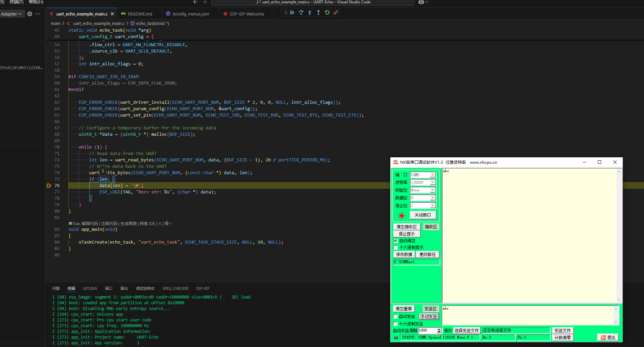Screen dimensions: 644x347
Task: Open the 调试控制台 panel tab
Action: coord(145,288)
